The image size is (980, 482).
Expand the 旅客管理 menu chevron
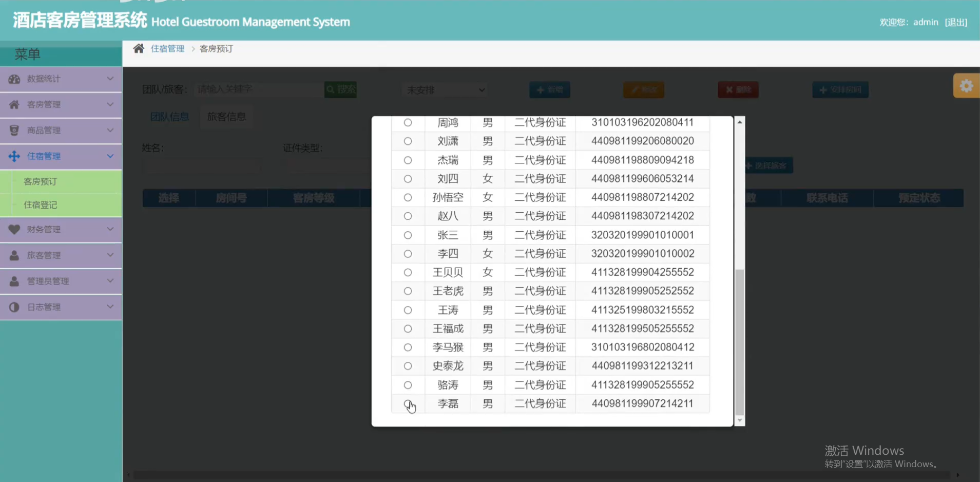point(110,255)
